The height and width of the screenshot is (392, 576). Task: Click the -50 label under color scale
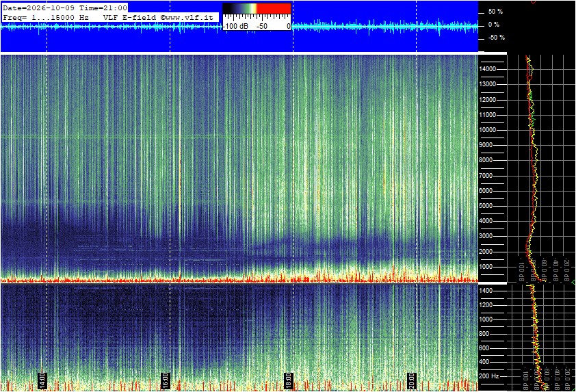tap(262, 26)
